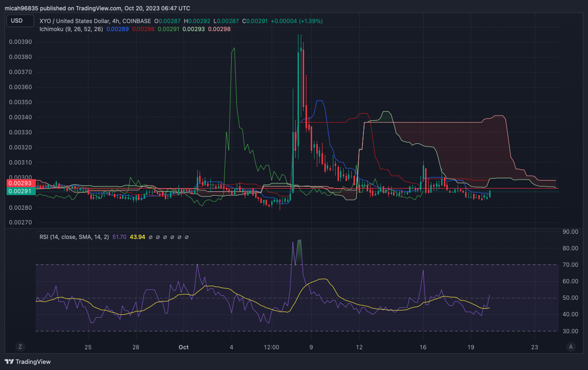Click pink Ichimoku value 0.00298
The height and width of the screenshot is (370, 588).
point(219,29)
